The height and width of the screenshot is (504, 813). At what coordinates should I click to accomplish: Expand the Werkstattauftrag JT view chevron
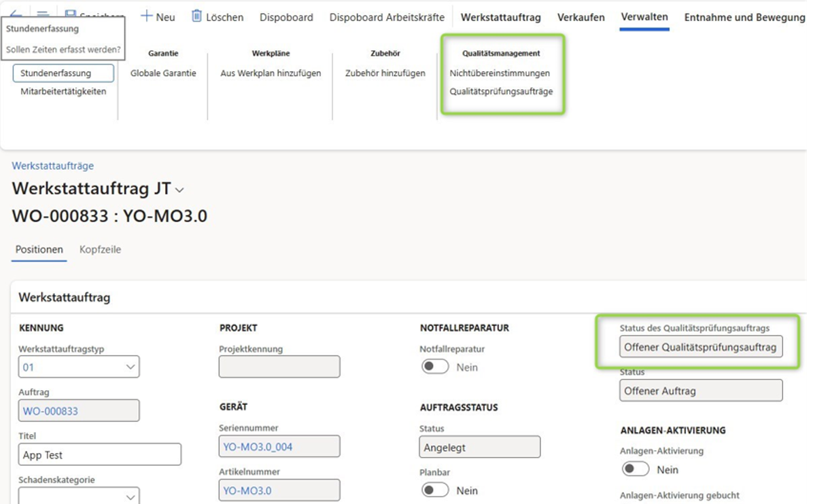pyautogui.click(x=179, y=190)
